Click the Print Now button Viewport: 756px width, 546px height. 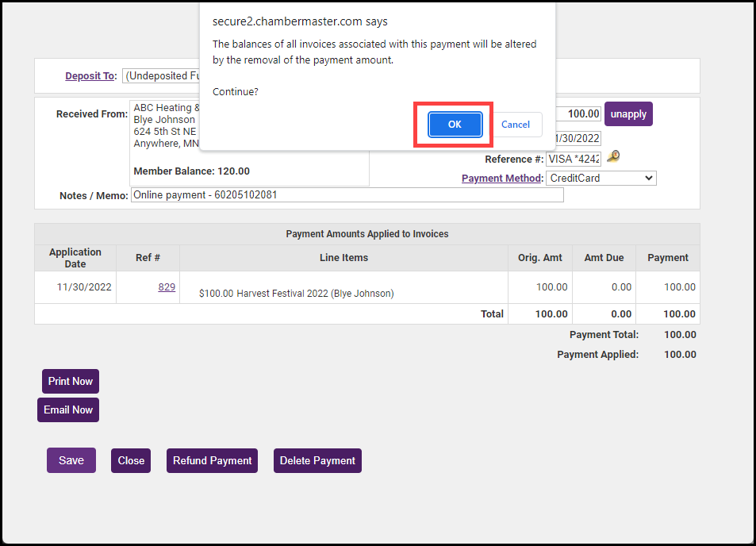[x=71, y=382]
